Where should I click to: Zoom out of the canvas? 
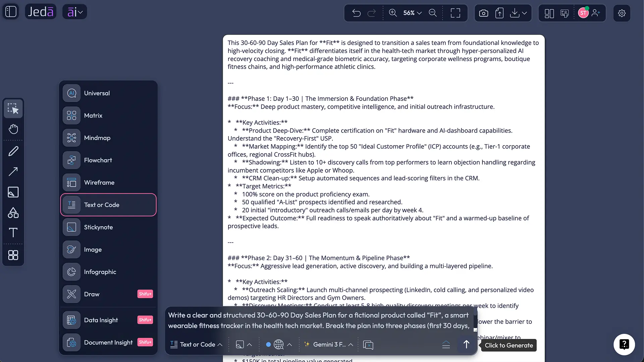pyautogui.click(x=433, y=13)
